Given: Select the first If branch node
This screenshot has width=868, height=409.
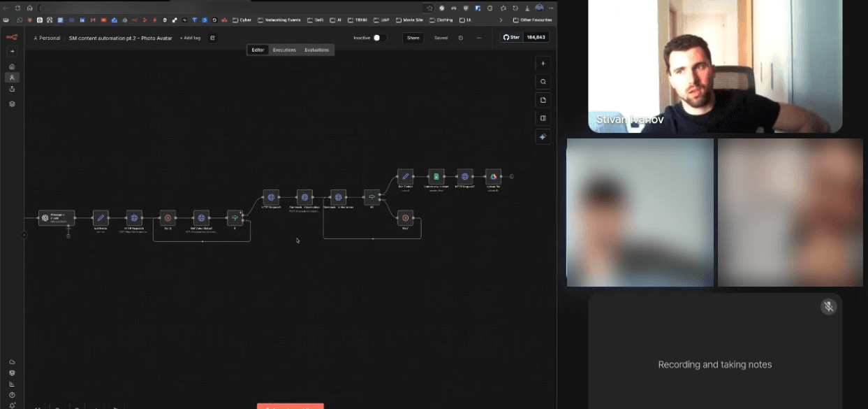Looking at the screenshot, I should 235,217.
